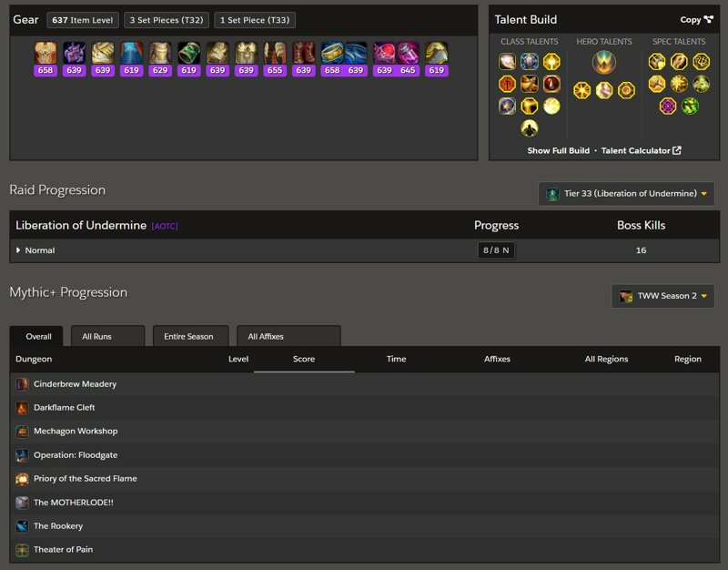This screenshot has height=570, width=728.
Task: Click the Darkflame Cleft dungeon icon
Action: click(22, 408)
